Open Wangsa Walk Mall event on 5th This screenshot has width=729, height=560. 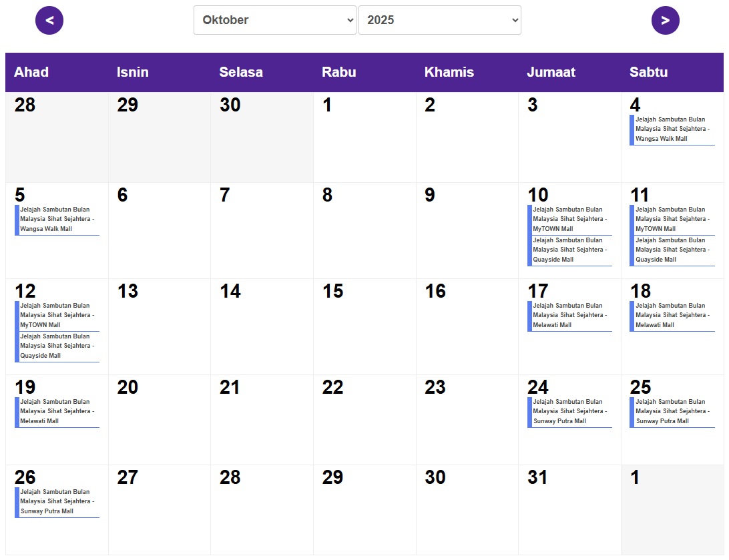(x=57, y=220)
